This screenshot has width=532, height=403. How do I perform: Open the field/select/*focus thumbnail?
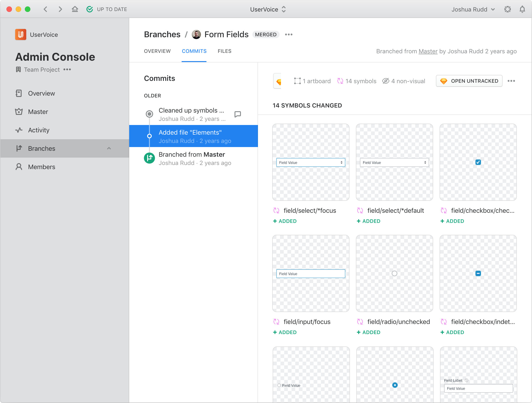311,162
